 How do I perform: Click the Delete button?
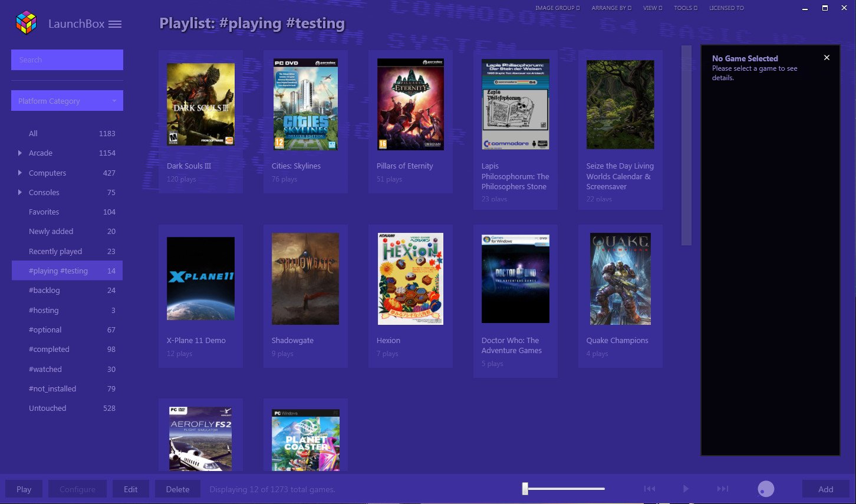(x=178, y=489)
